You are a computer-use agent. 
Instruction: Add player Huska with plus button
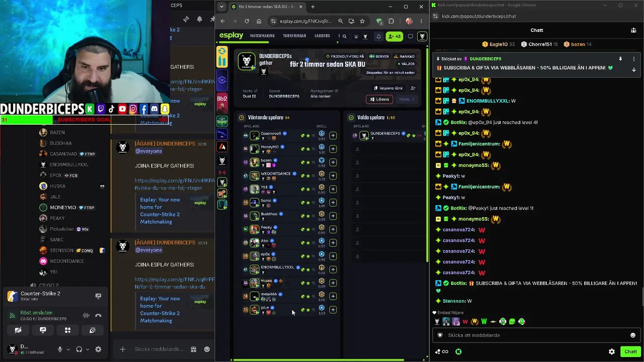click(x=333, y=283)
